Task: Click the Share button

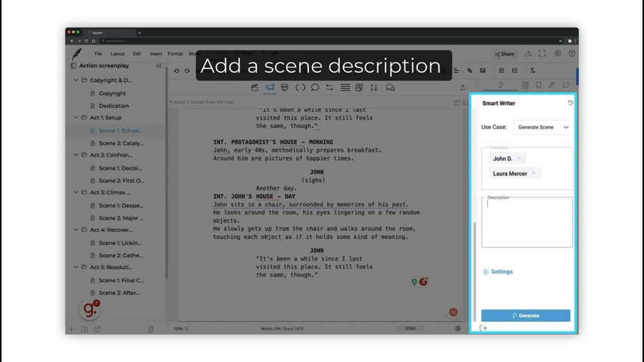Action: (504, 54)
